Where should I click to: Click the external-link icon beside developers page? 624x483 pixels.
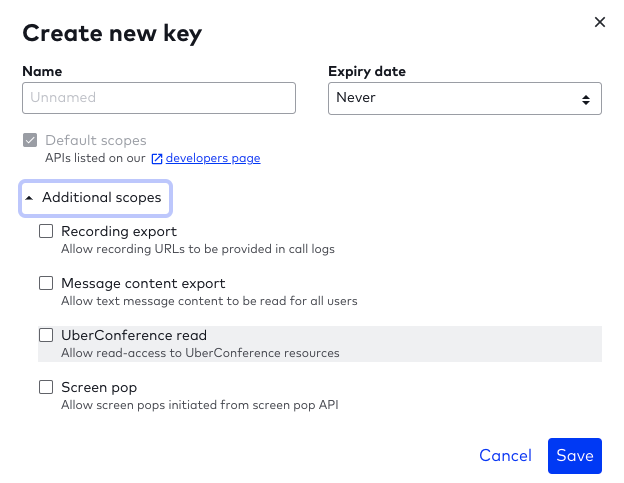(157, 159)
